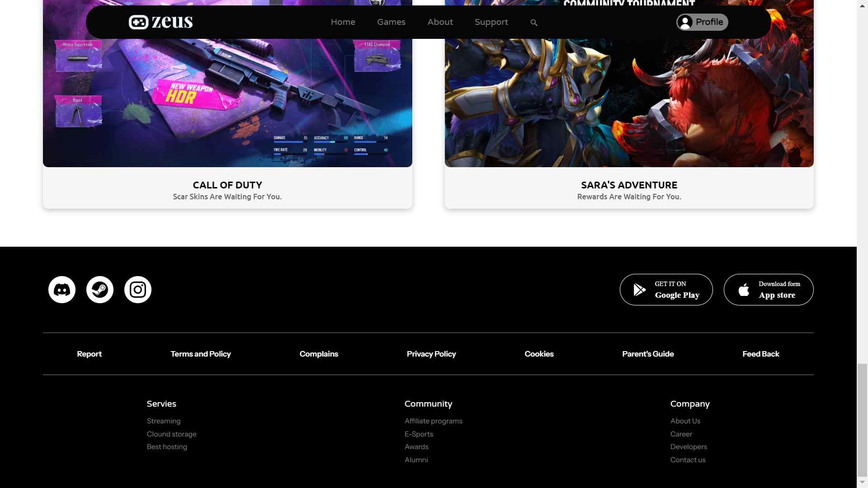Click Affiliate programs under Community
The height and width of the screenshot is (488, 868).
433,421
